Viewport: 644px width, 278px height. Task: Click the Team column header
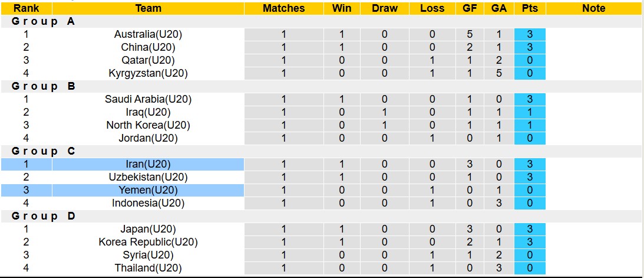[x=148, y=8]
